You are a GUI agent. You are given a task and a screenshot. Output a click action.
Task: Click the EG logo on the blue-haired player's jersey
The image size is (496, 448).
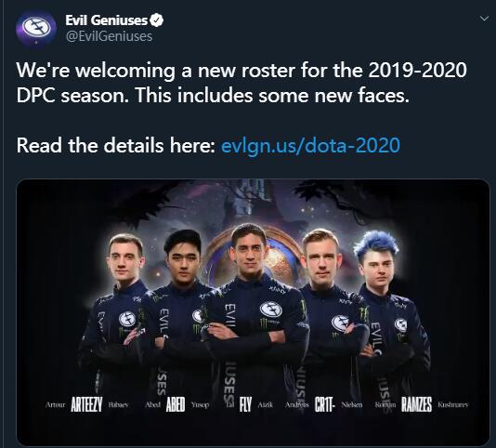click(400, 324)
